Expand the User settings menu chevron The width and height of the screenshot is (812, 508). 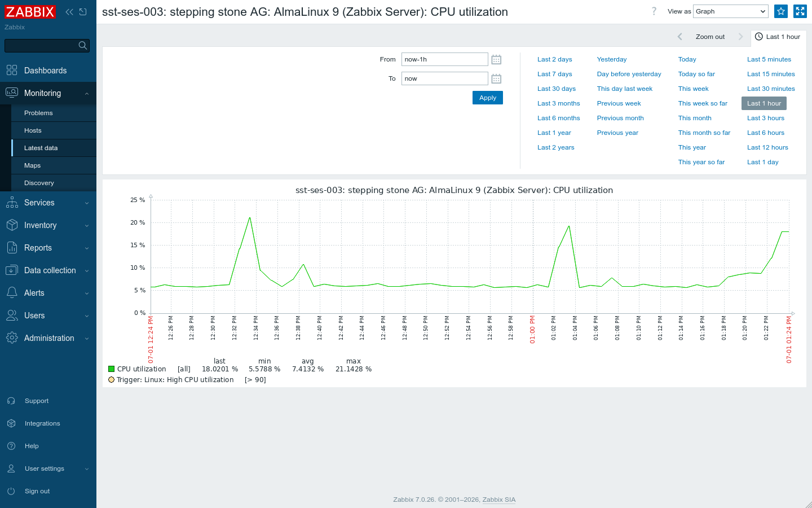[87, 469]
